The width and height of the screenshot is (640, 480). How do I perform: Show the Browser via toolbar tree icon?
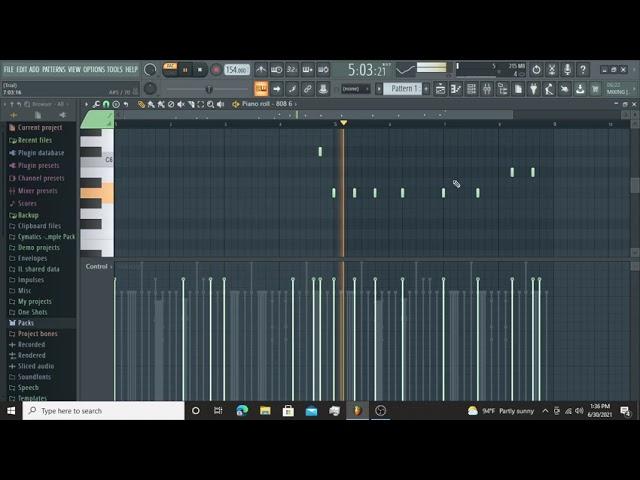pyautogui.click(x=502, y=89)
